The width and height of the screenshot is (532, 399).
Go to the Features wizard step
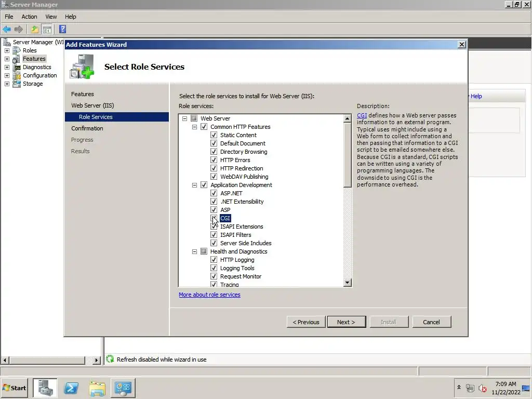83,94
